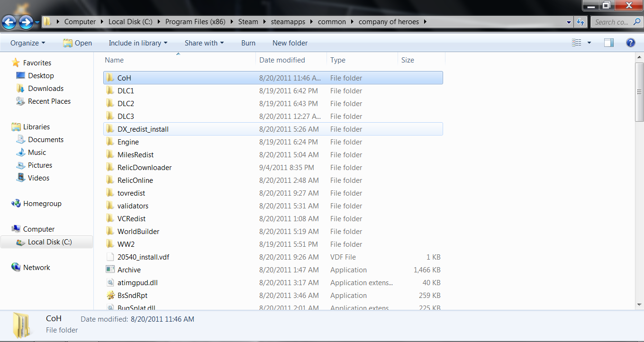
Task: Open Downloads in Favorites
Action: click(45, 88)
